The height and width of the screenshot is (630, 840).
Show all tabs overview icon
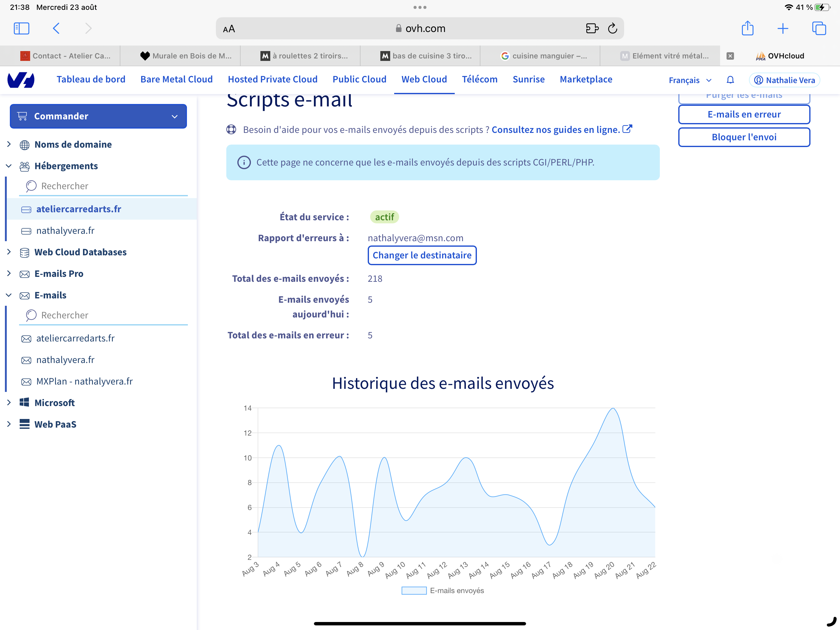pyautogui.click(x=819, y=29)
